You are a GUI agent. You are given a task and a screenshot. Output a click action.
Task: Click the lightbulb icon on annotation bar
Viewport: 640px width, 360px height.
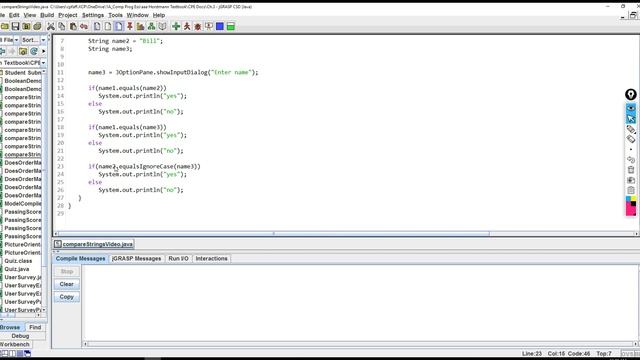(631, 95)
